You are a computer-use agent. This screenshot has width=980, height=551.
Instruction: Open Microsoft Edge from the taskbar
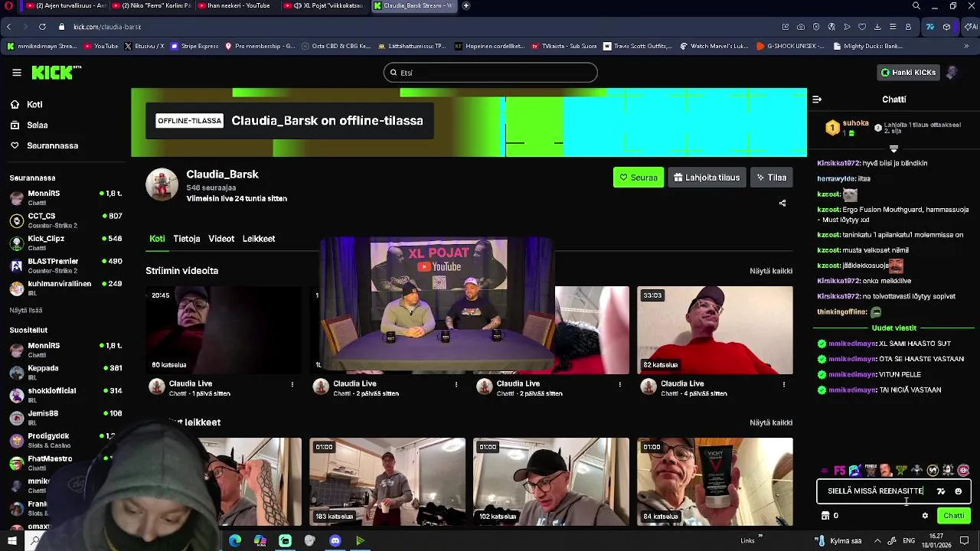point(235,541)
